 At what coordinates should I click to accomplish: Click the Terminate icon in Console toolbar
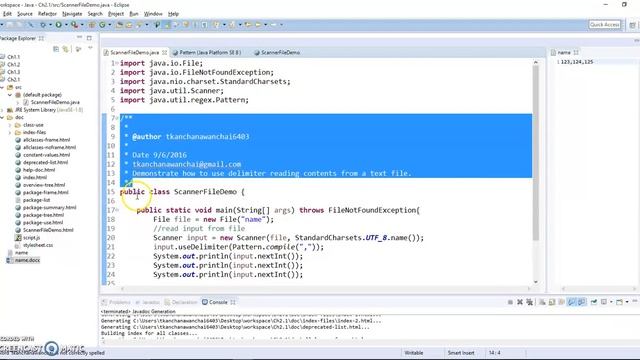pos(510,302)
